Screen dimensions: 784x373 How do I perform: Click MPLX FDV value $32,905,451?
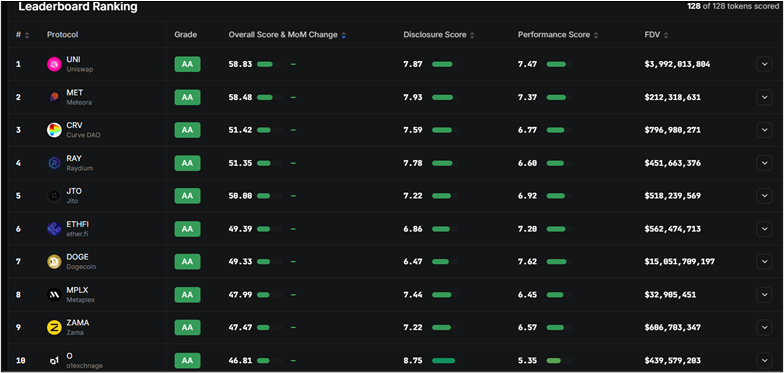pos(670,294)
